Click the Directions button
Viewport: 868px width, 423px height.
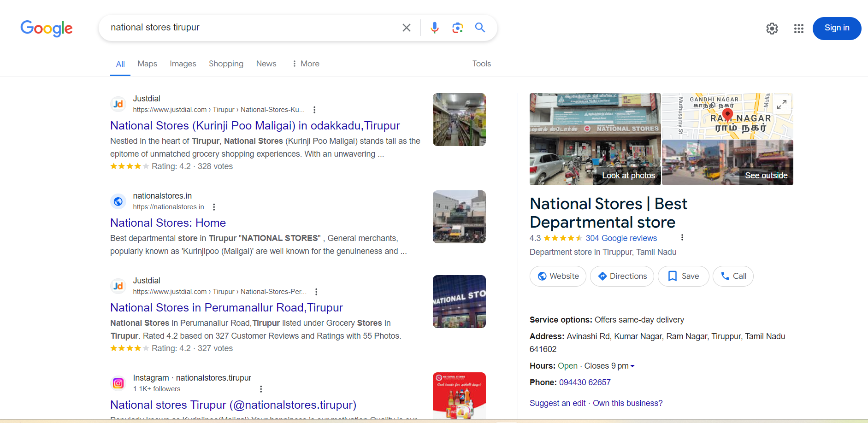[x=622, y=276]
